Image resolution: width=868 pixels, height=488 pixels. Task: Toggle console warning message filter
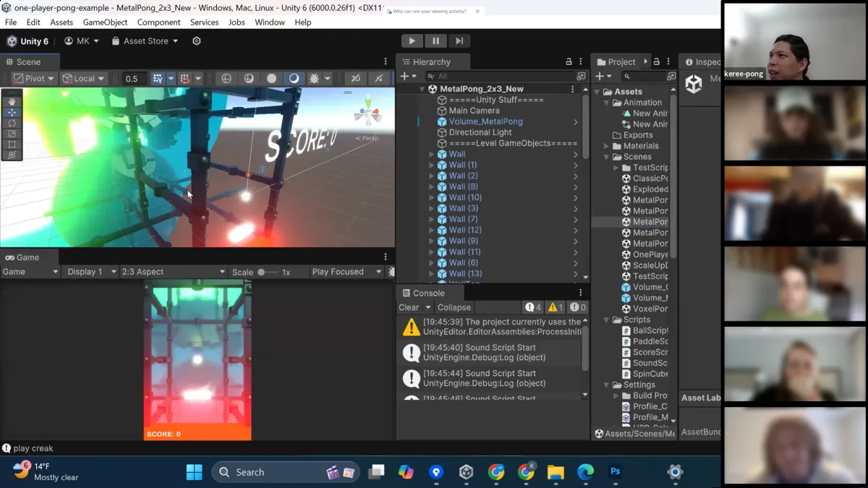coord(555,307)
